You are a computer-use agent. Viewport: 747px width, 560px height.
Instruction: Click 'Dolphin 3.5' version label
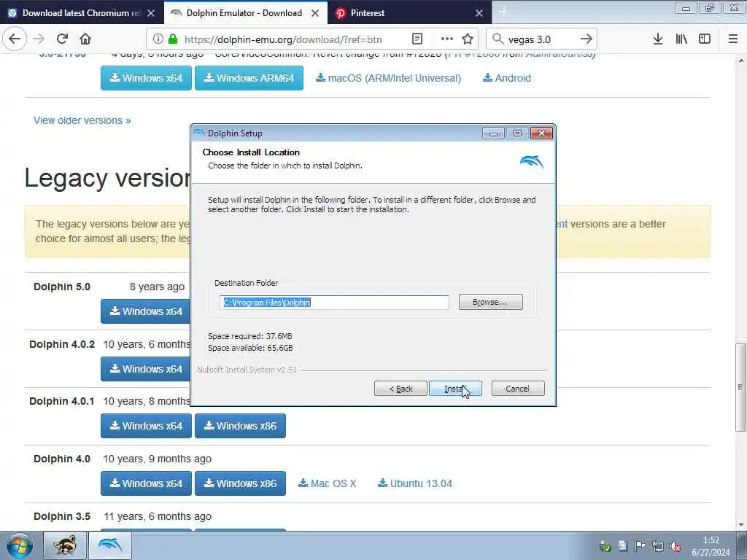[x=62, y=516]
